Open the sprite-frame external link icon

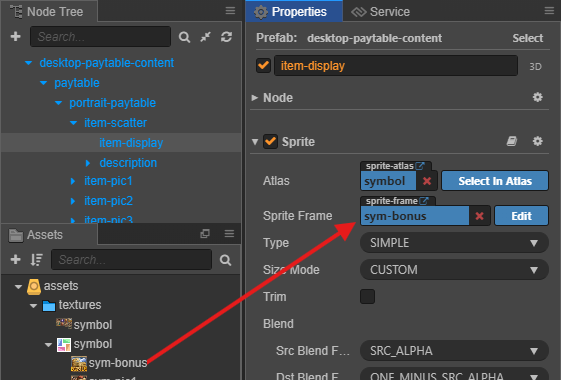(424, 201)
